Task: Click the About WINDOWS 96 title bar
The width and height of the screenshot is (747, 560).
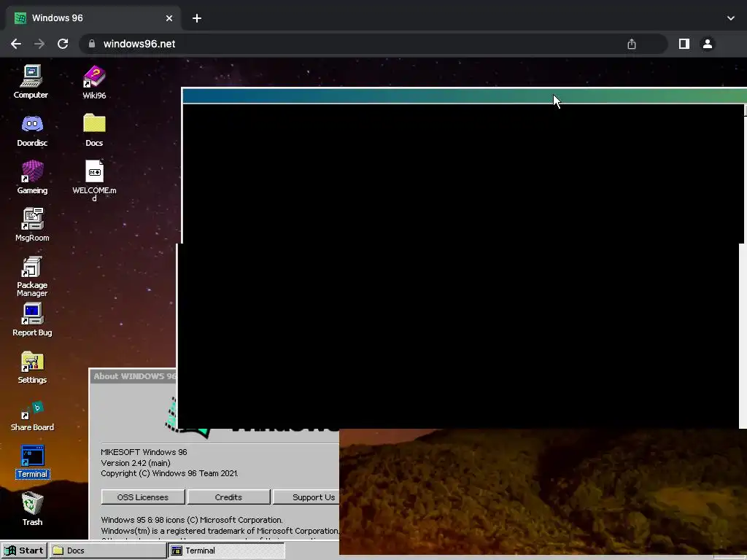Action: [x=133, y=376]
